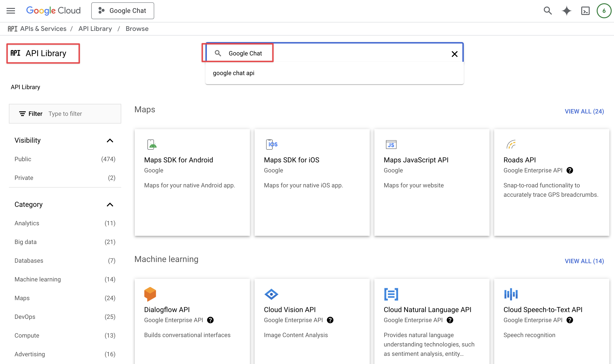
Task: Filter by Public visibility
Action: [65, 159]
